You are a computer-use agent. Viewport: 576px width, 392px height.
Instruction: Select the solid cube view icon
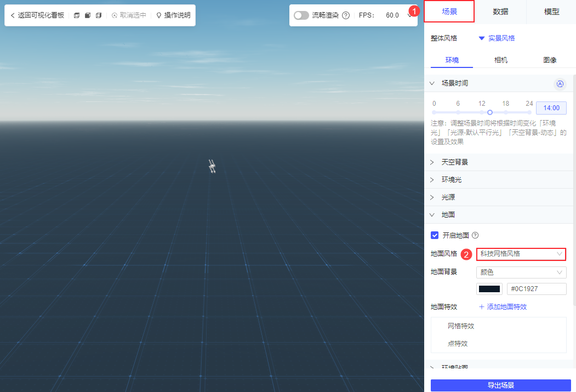point(88,15)
